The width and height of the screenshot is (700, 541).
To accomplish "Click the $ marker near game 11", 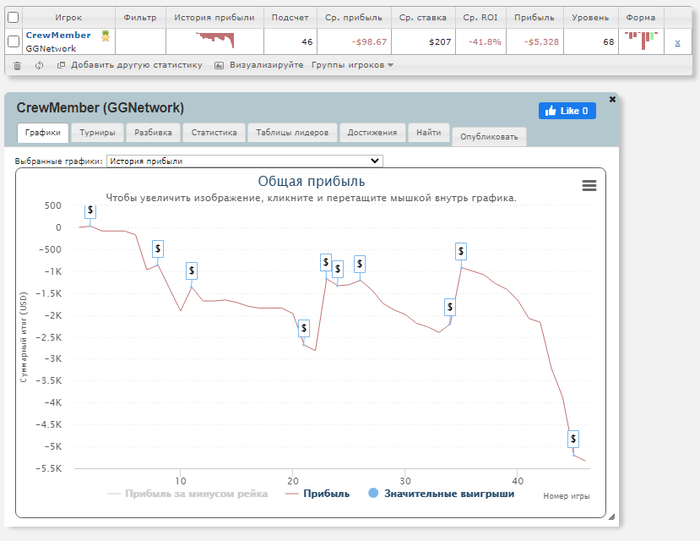I will 192,270.
